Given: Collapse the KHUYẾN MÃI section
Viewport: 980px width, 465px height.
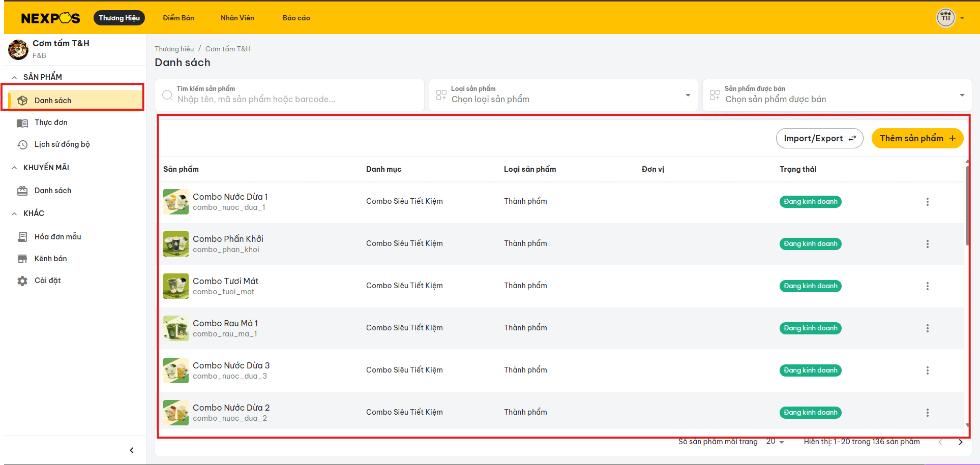Looking at the screenshot, I should click(14, 168).
